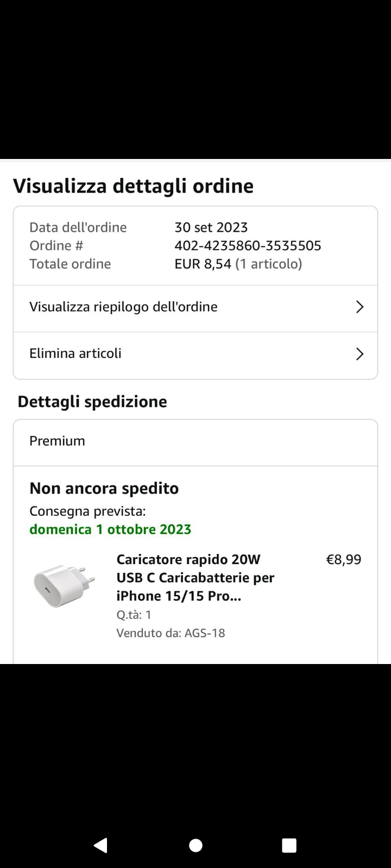This screenshot has height=868, width=391.
Task: Open recent apps with the square icon
Action: (289, 845)
